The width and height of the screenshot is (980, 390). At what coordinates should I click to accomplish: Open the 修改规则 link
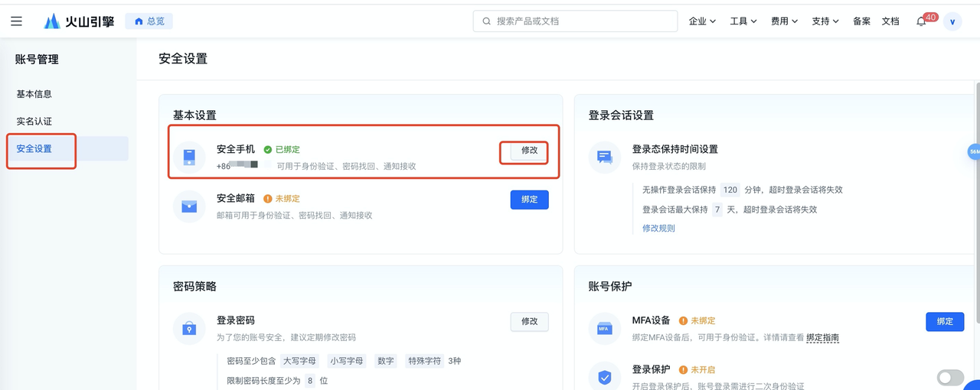(658, 228)
